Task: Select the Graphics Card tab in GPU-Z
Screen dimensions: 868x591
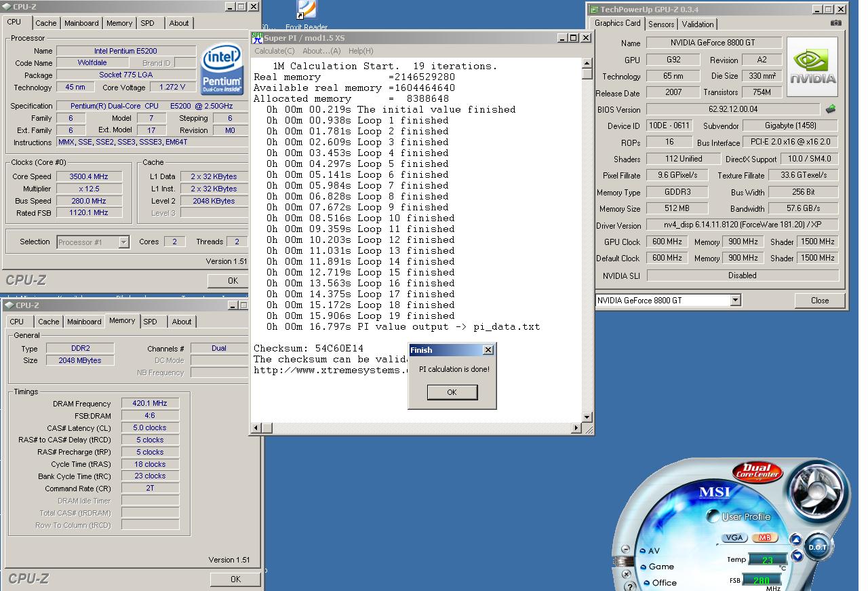Action: tap(618, 23)
